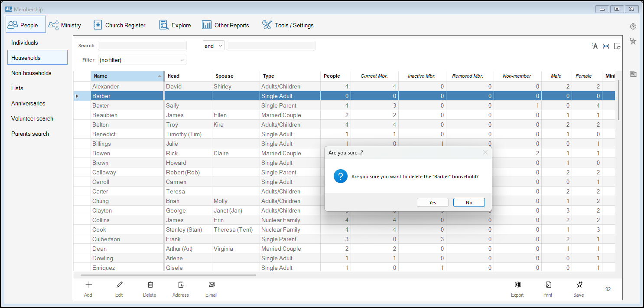Click the Delete trash can icon
This screenshot has width=644, height=308.
(x=150, y=285)
